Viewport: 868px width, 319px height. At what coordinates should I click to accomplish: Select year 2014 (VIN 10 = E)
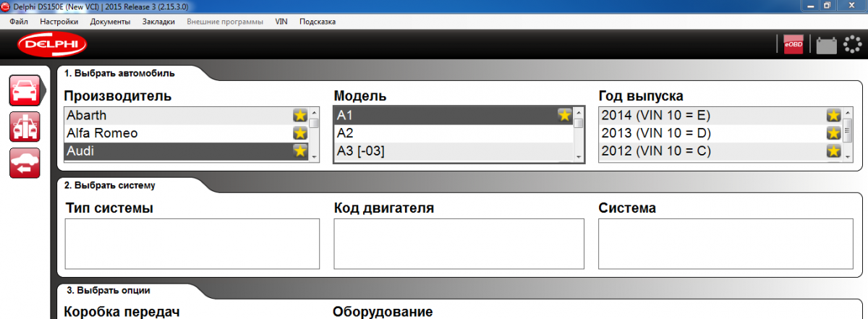click(x=720, y=115)
